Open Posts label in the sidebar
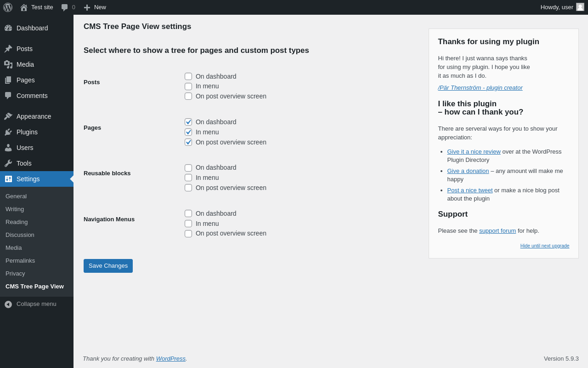Image resolution: width=588 pixels, height=368 pixels. coord(24,49)
